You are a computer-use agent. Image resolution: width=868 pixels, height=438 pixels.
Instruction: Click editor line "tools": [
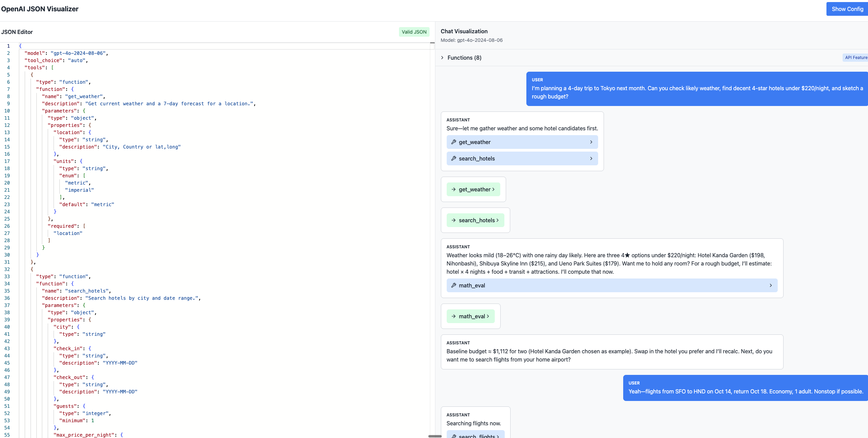point(39,68)
